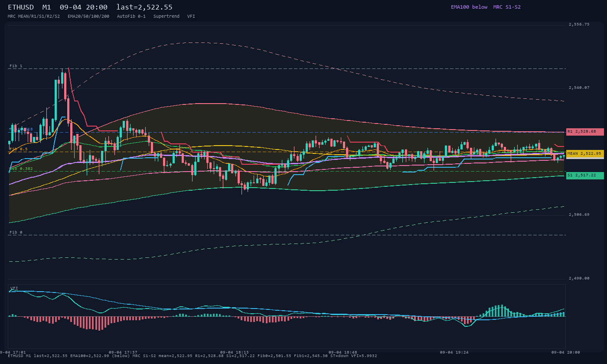Click the Fib 0.5 level label
Viewport: 607px width, 364px height.
pyautogui.click(x=19, y=149)
